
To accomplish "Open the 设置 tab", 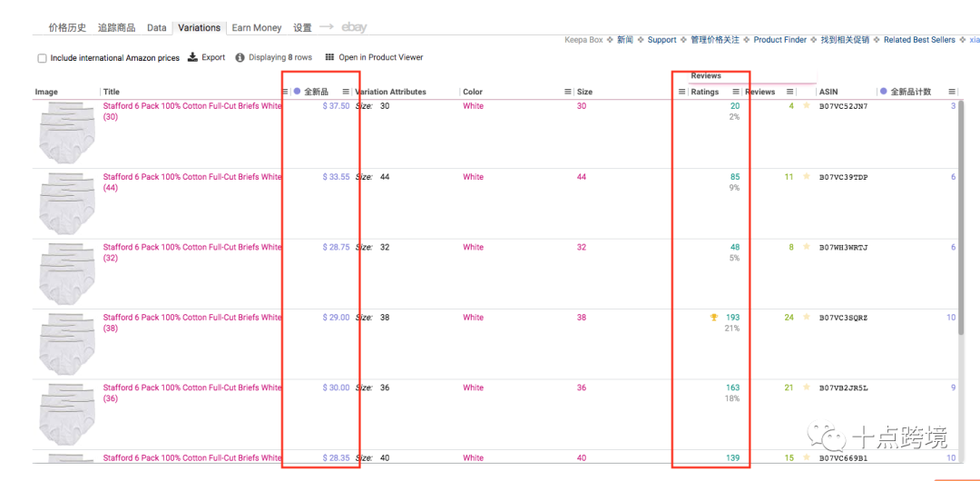I will coord(302,27).
